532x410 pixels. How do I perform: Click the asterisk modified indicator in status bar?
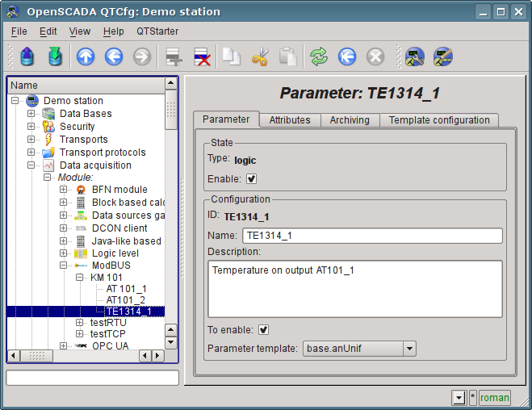pyautogui.click(x=472, y=397)
